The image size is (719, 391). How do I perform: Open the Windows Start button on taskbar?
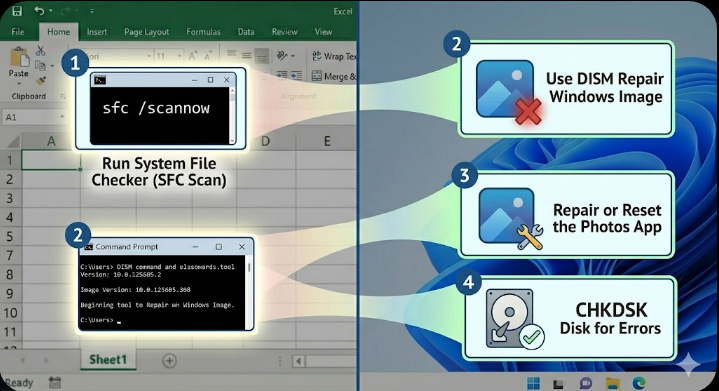click(x=533, y=382)
